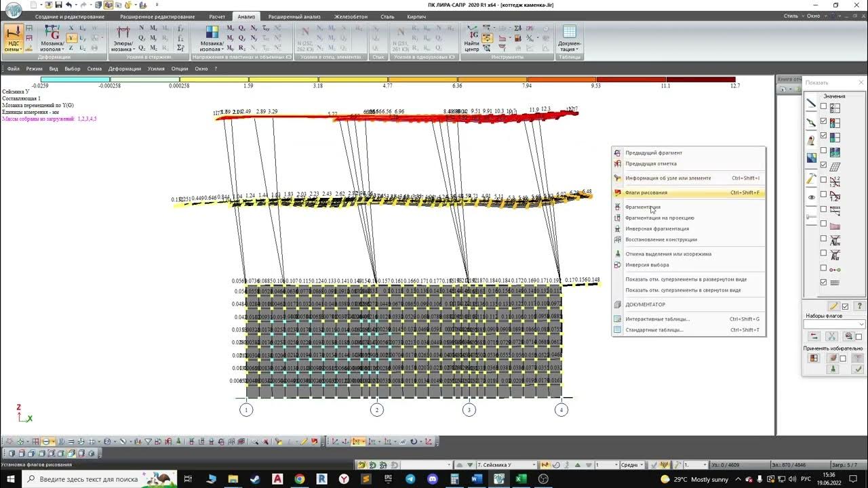The height and width of the screenshot is (488, 868).
Task: Select Инверсная фрагментация menu entry
Action: pos(688,228)
